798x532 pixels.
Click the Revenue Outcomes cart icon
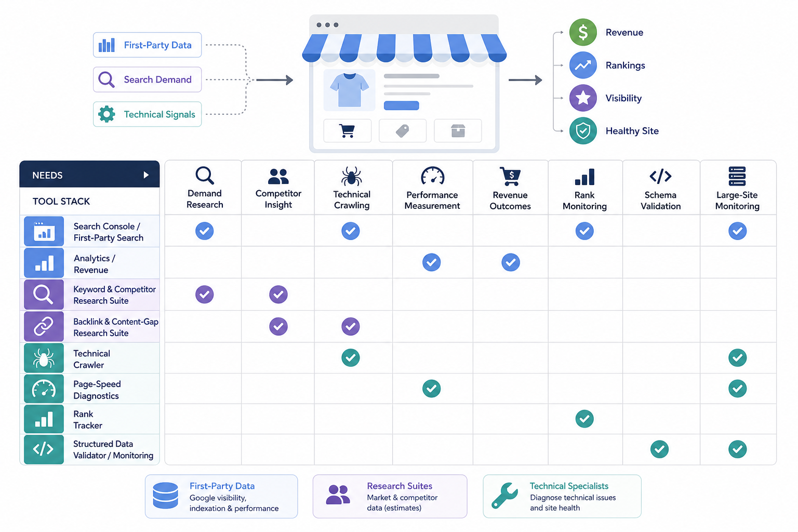pos(510,177)
